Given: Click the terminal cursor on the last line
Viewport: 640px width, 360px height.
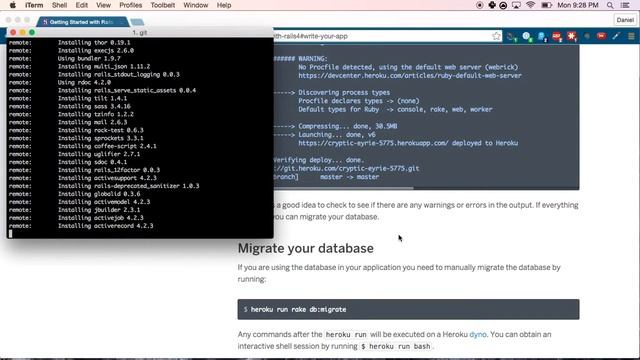Looking at the screenshot, I should click(x=11, y=234).
